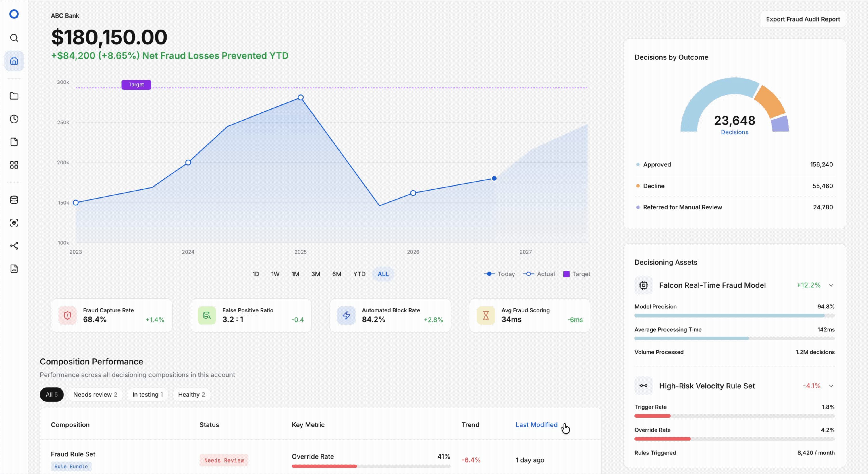Filter by In testing tab
Viewport: 868px width, 474px height.
[x=148, y=395]
